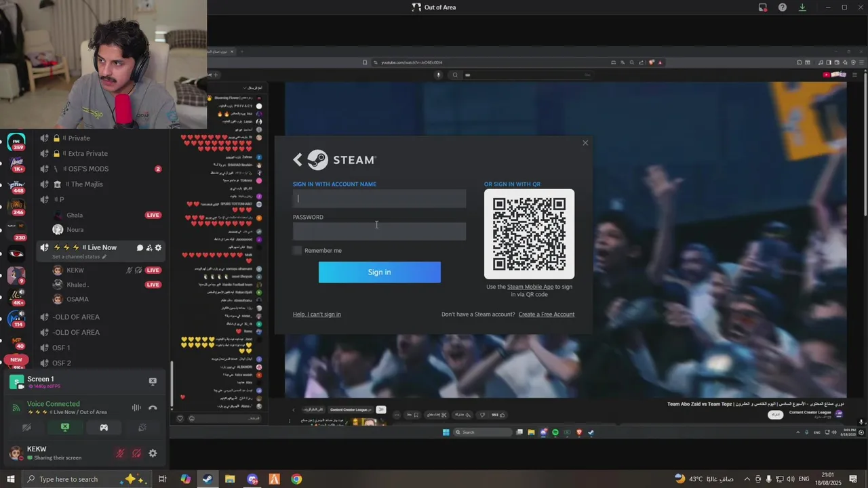Go back using the Steam arrow
Viewport: 868px width, 488px height.
tap(297, 160)
